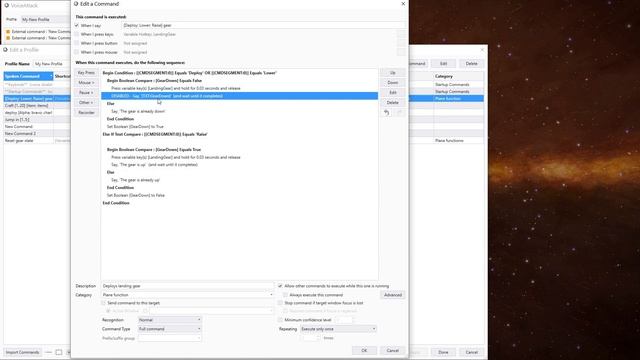The height and width of the screenshot is (360, 640).
Task: Confirm with the OK button
Action: (364, 351)
